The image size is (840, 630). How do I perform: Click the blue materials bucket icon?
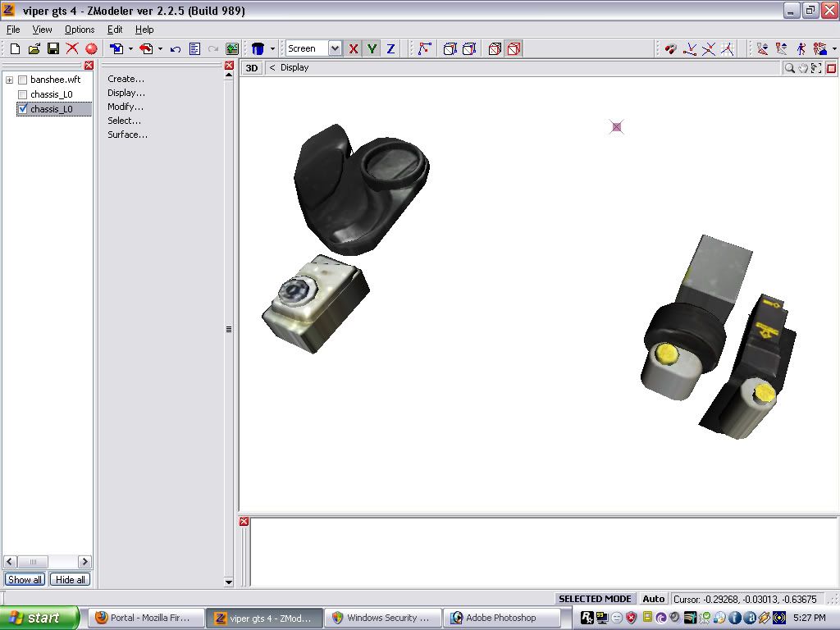pyautogui.click(x=258, y=49)
